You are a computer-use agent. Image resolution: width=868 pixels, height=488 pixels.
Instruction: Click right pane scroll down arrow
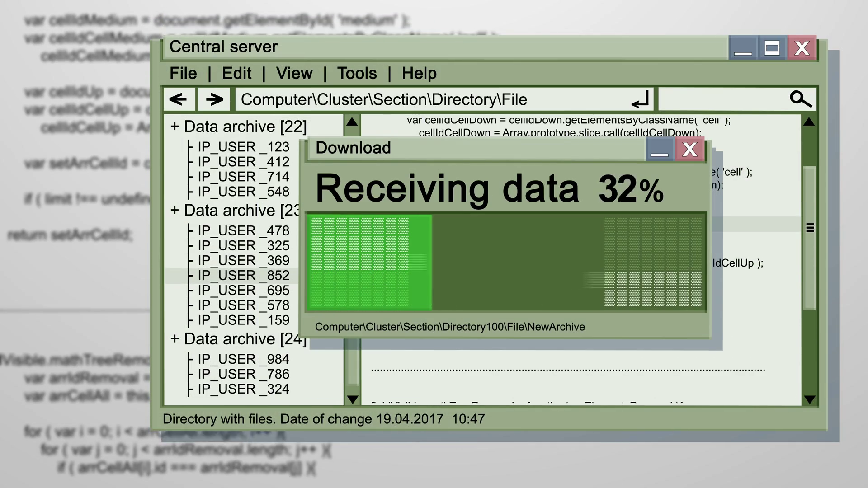click(809, 399)
